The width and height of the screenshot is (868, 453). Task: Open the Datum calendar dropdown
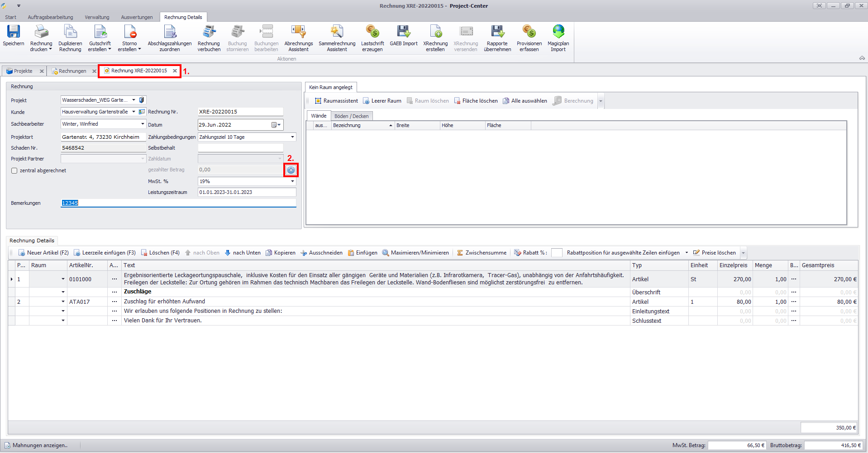(x=276, y=125)
